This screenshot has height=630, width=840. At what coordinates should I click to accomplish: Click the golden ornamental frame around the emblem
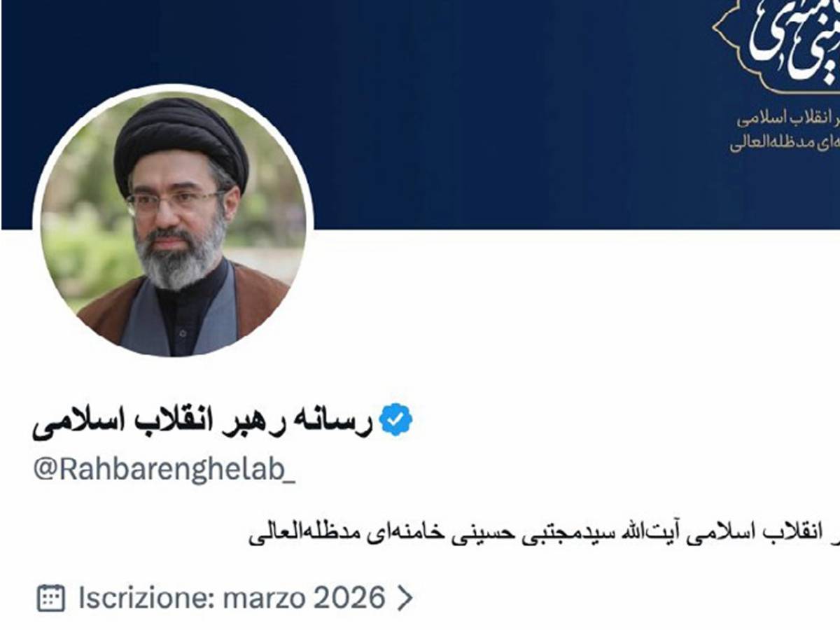tap(777, 47)
